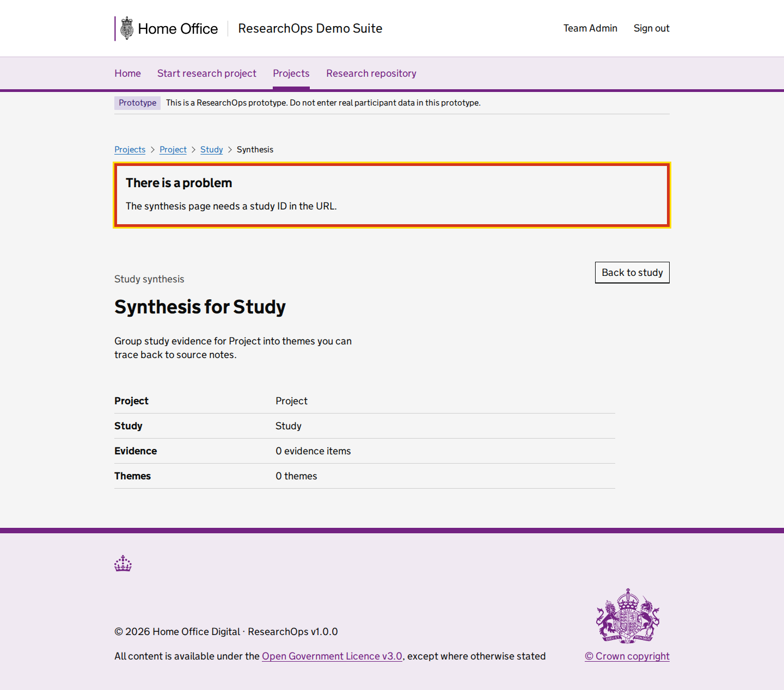Click the Back to study button
Screen dimensions: 784x690
point(632,273)
